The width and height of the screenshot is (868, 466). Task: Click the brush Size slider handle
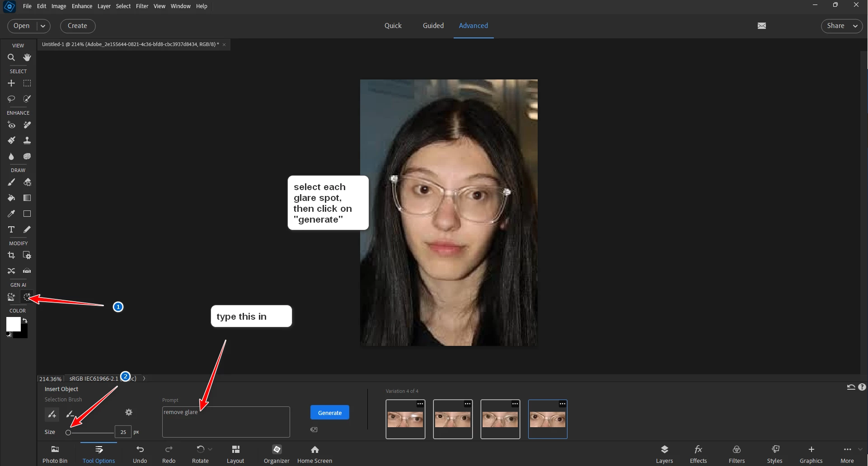pos(68,433)
